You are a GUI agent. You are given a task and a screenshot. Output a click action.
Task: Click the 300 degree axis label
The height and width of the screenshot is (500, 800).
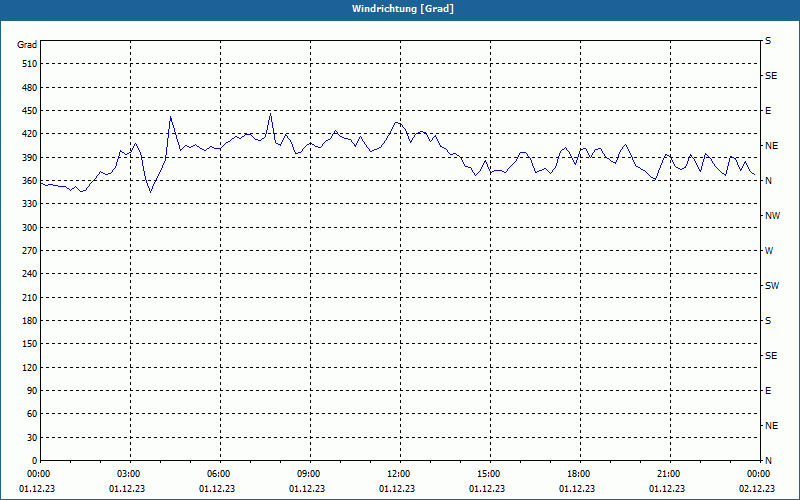(x=30, y=228)
